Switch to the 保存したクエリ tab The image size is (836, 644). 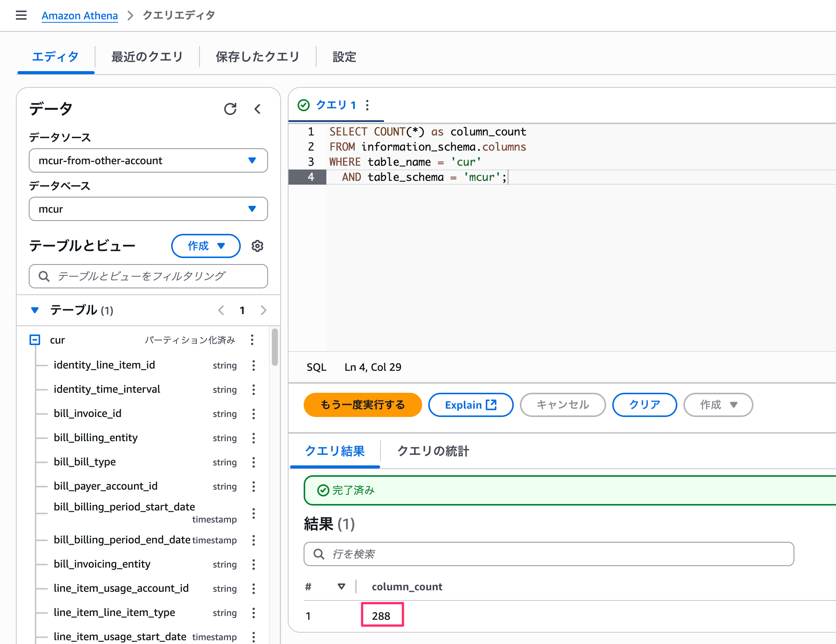[257, 57]
